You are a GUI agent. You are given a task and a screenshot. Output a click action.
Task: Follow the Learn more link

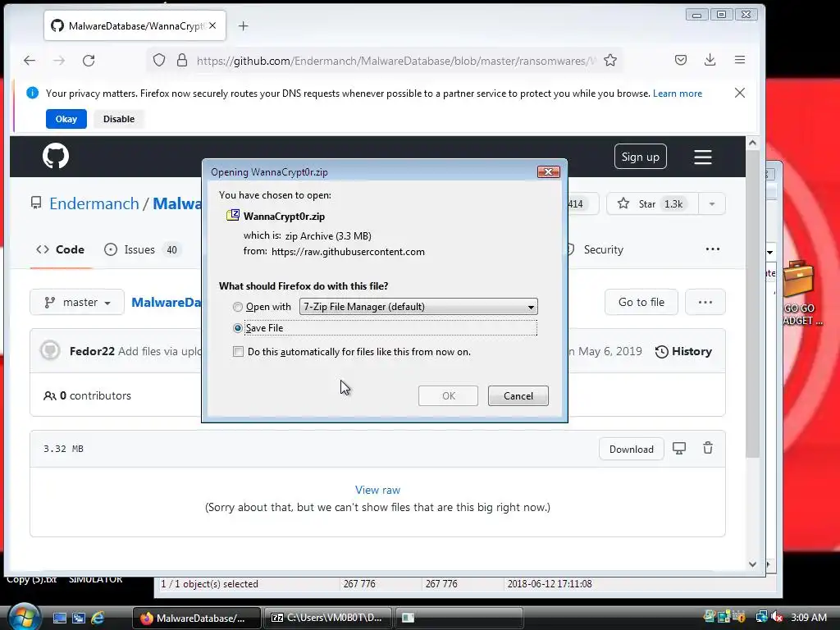coord(677,94)
